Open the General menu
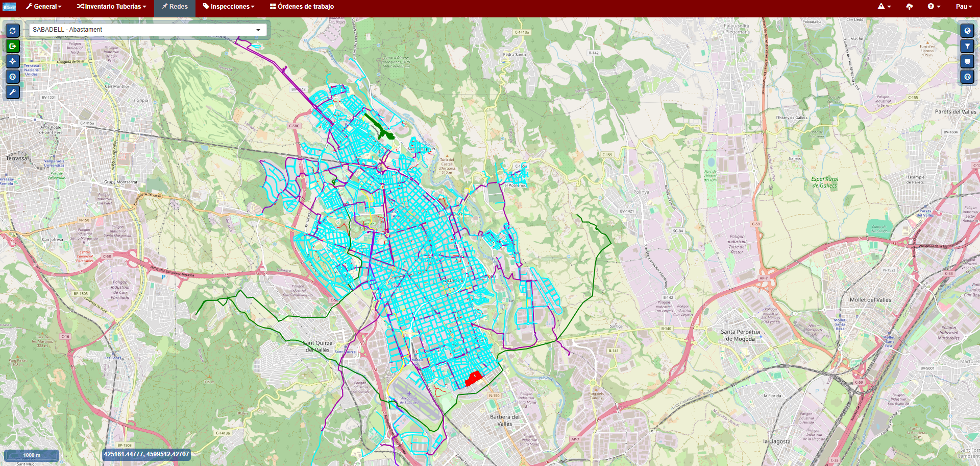980x466 pixels. (x=44, y=7)
